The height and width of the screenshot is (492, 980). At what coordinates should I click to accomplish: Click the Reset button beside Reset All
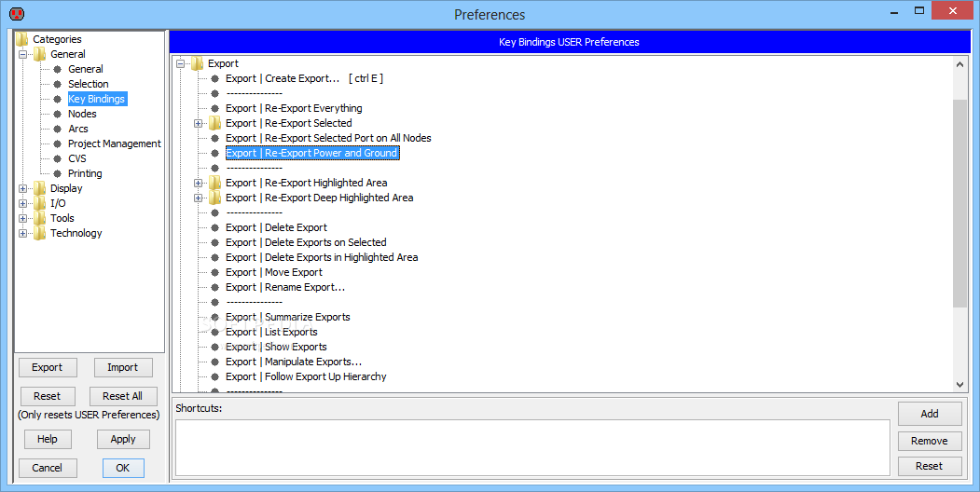[x=48, y=396]
